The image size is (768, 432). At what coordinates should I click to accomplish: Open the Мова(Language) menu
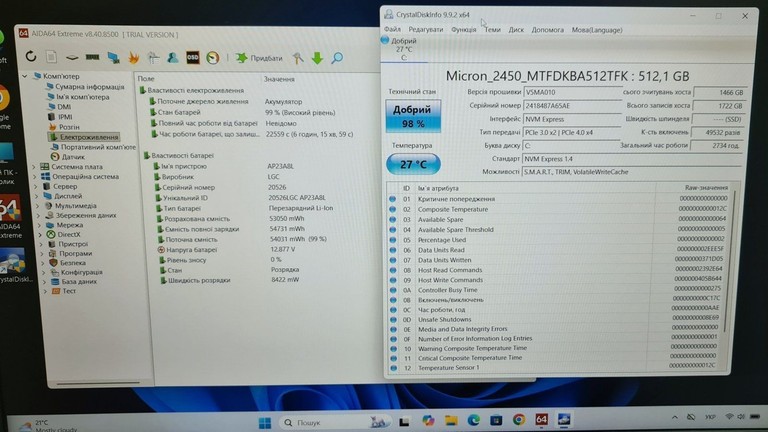(x=597, y=29)
